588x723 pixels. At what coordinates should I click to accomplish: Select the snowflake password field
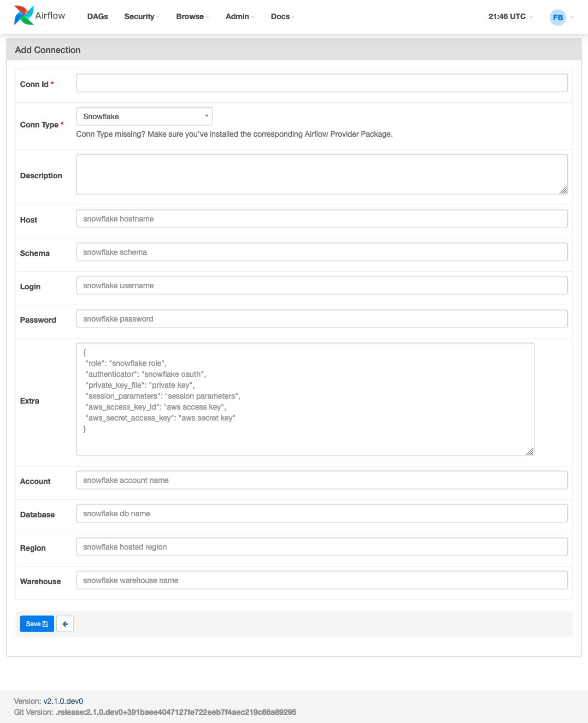(x=322, y=319)
